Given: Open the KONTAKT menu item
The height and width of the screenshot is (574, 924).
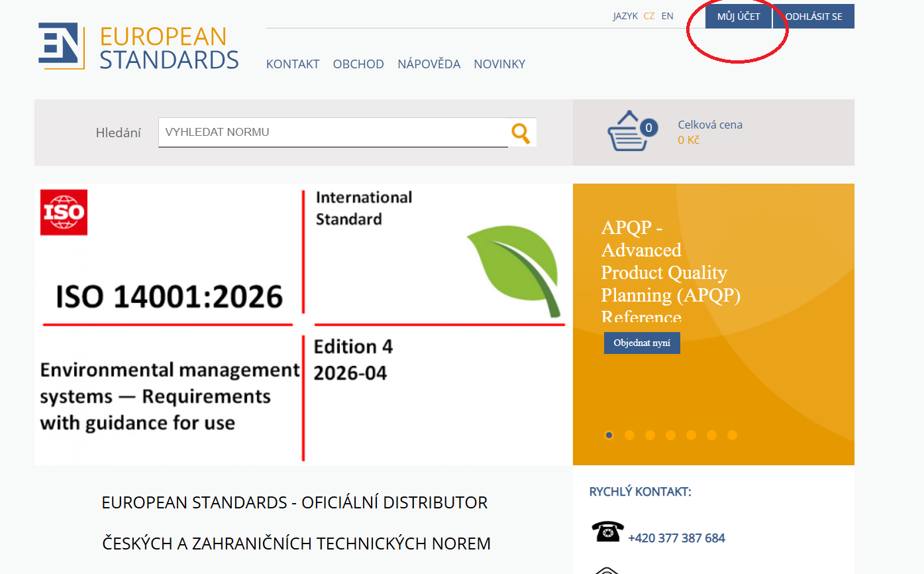Looking at the screenshot, I should pyautogui.click(x=293, y=64).
